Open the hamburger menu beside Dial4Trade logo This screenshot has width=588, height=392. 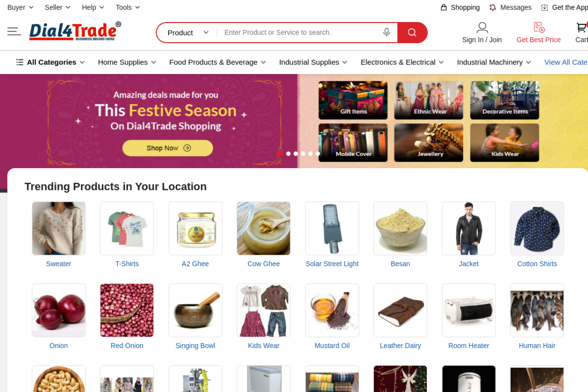[14, 31]
